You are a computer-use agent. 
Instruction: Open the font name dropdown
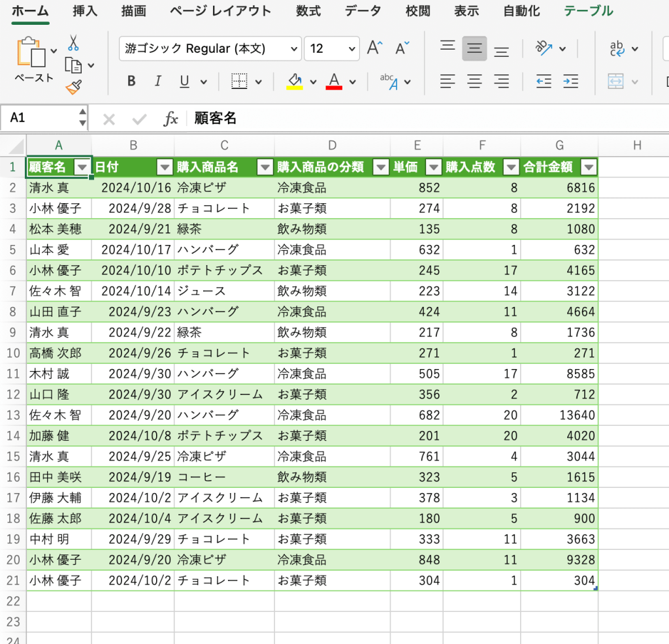point(293,49)
